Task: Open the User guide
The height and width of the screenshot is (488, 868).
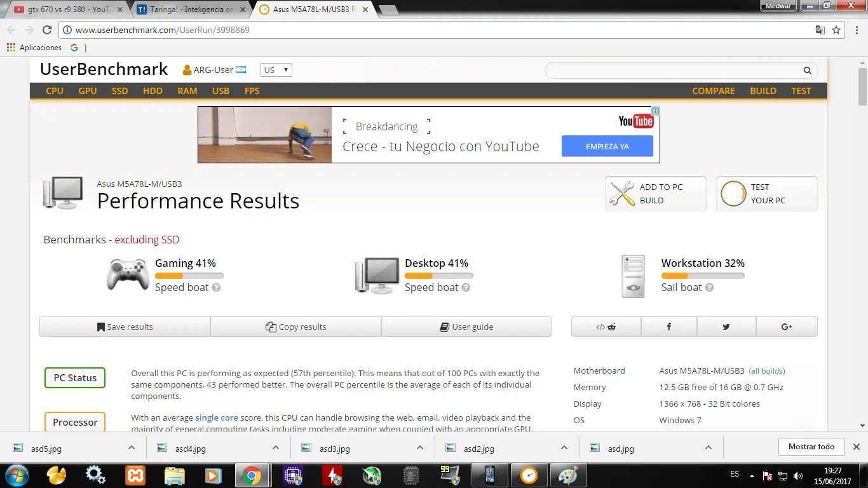Action: (466, 327)
